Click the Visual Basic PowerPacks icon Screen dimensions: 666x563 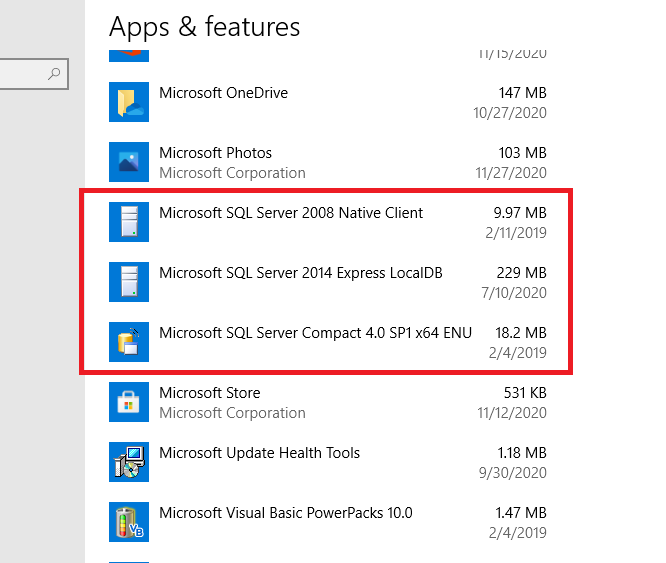(129, 522)
